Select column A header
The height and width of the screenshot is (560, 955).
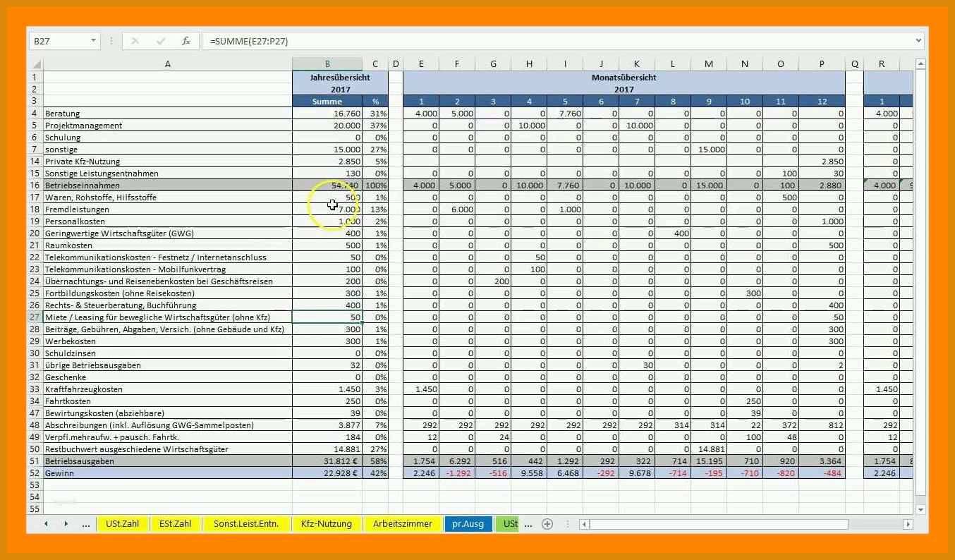[x=167, y=64]
